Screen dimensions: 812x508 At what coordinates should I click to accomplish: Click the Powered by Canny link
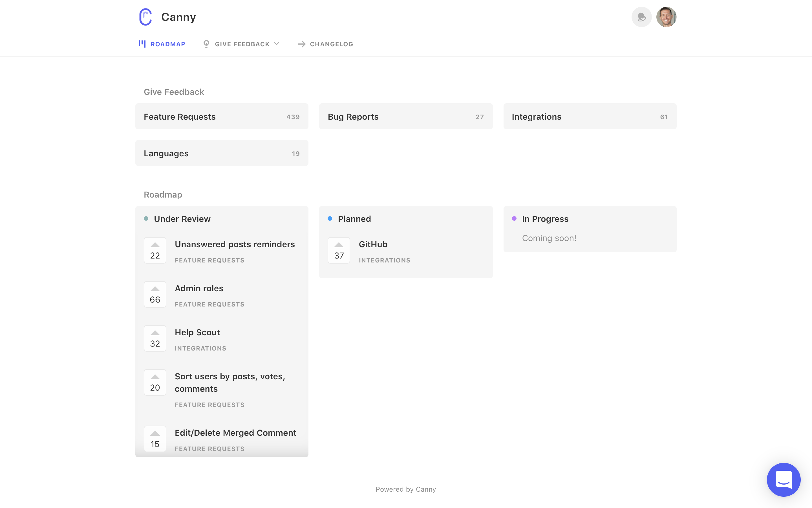click(406, 489)
